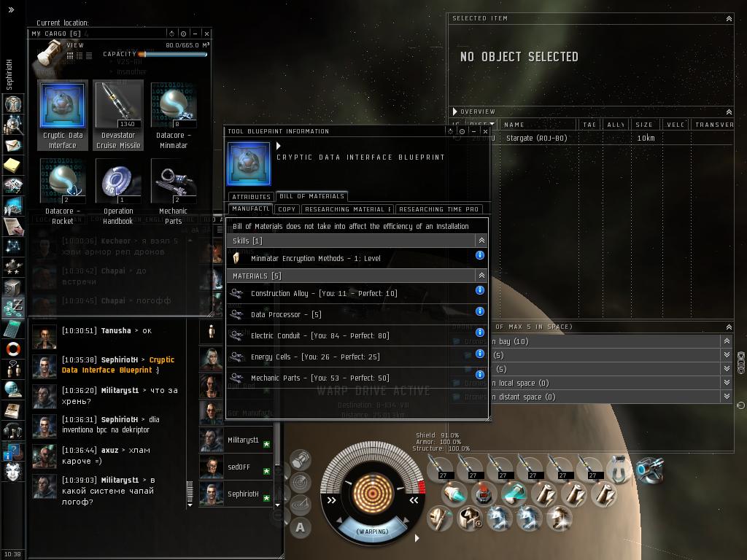Screen dimensions: 747x560
Task: Select Militaryst1 in chat member list
Action: (236, 440)
